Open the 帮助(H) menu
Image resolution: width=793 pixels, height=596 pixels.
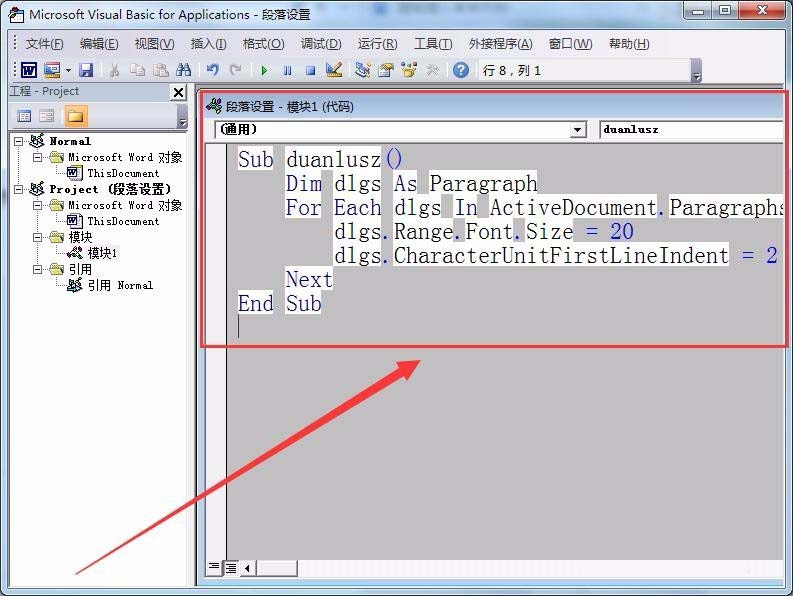click(629, 44)
